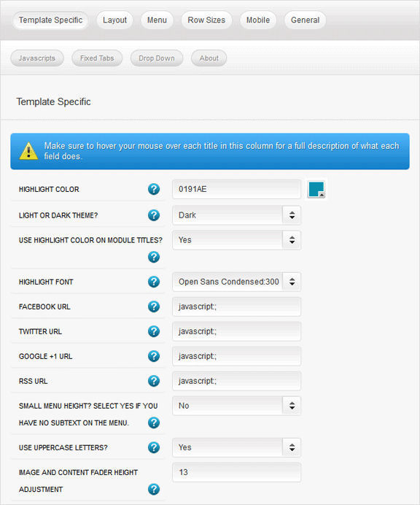
Task: Click the help icon for Fader Height Adjustment
Action: (x=154, y=489)
